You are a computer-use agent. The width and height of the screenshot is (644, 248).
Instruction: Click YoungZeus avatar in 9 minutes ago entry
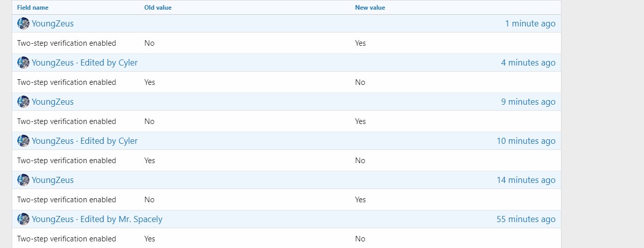pos(23,102)
